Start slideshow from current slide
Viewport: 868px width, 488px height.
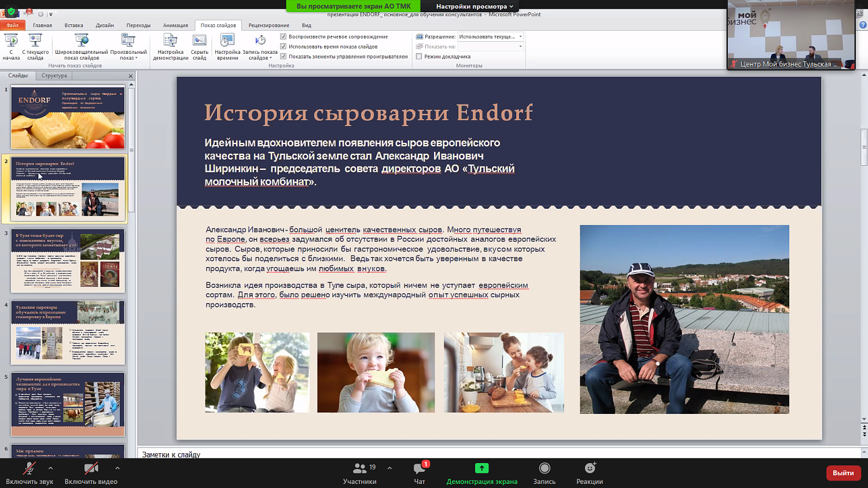(35, 46)
